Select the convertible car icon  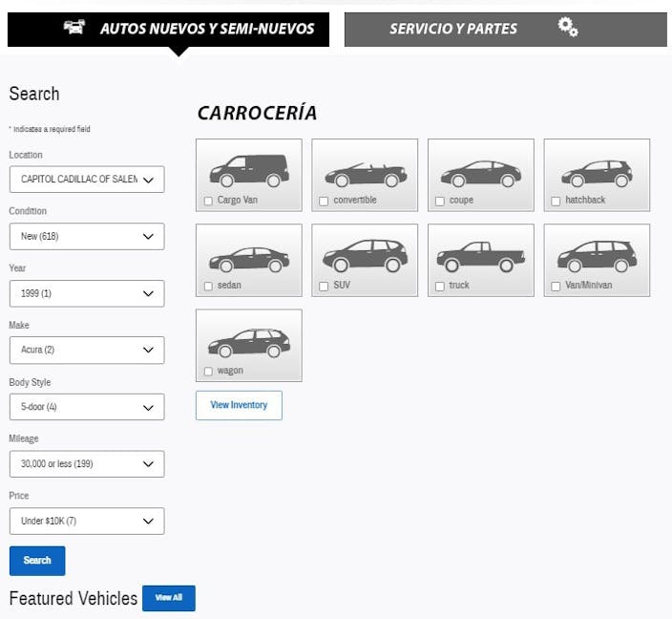tap(365, 173)
